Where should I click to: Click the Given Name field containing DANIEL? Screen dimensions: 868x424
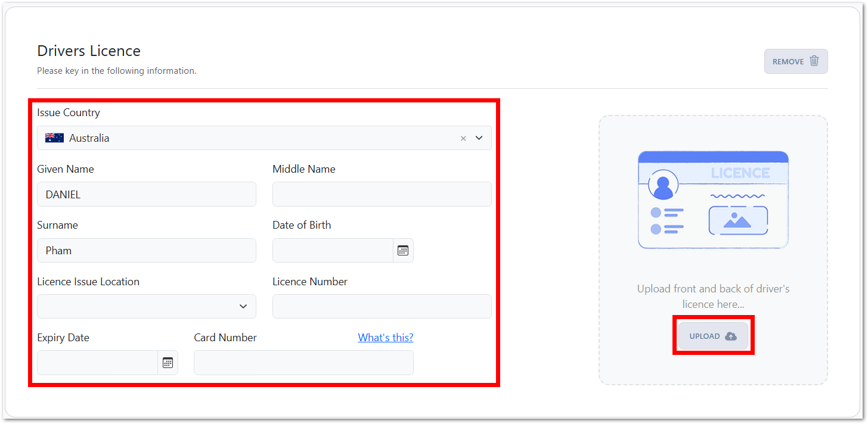tap(147, 194)
